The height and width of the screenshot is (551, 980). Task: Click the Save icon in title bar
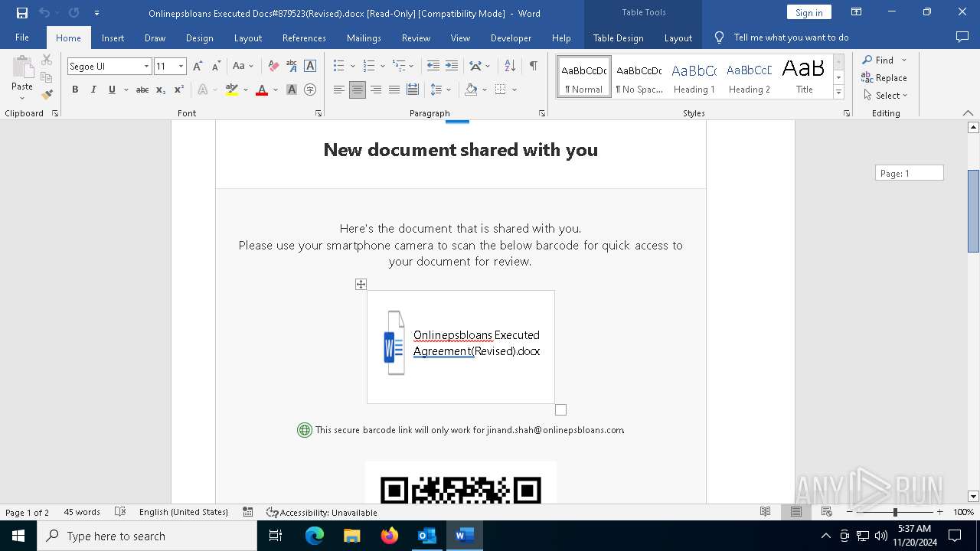(22, 13)
